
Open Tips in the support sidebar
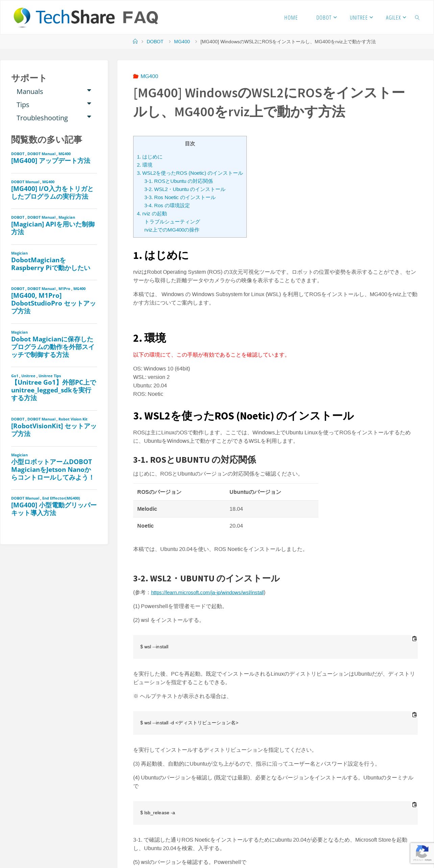click(x=23, y=105)
